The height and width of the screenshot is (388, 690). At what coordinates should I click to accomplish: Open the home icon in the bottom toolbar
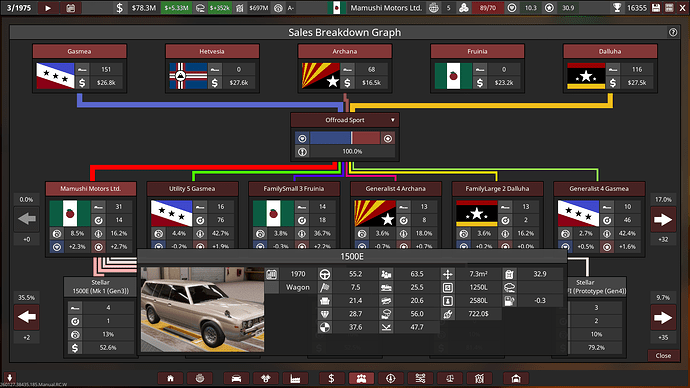point(170,378)
